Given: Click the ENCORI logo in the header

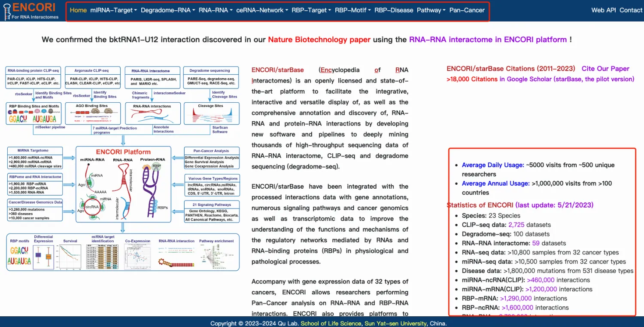Looking at the screenshot, I should click(30, 11).
